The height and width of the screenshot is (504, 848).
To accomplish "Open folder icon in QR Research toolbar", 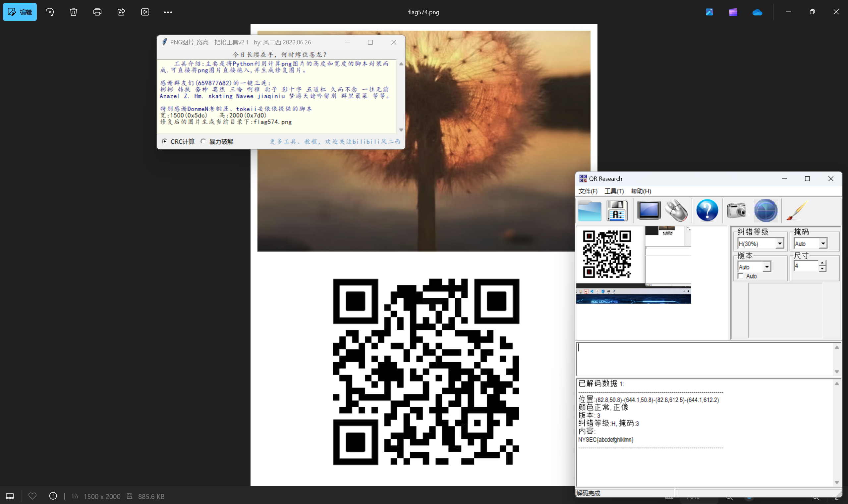I will pos(590,211).
